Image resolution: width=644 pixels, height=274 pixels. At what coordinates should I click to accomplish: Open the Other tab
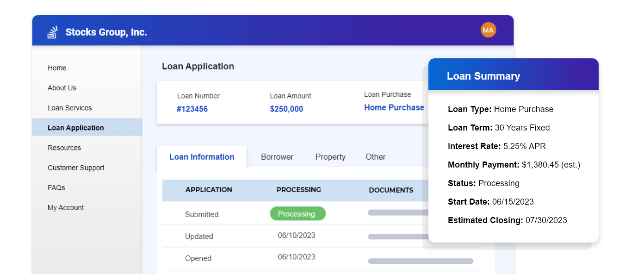tap(376, 157)
